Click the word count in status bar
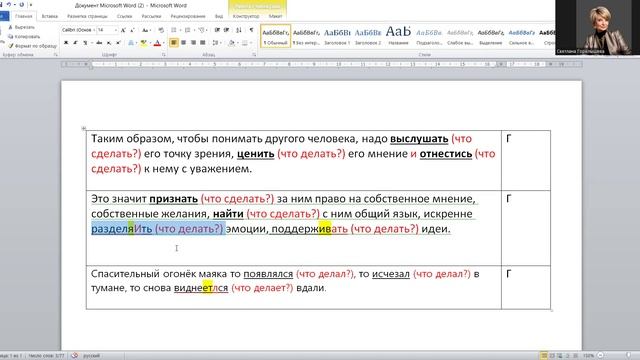The height and width of the screenshot is (360, 640). (x=47, y=356)
